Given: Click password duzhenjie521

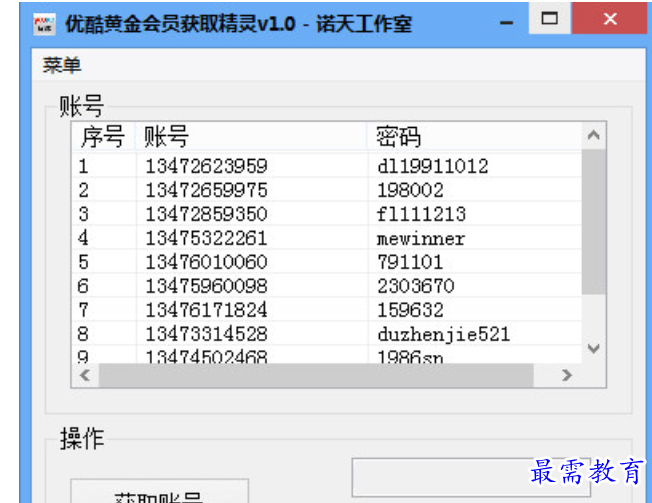Looking at the screenshot, I should coord(444,335).
